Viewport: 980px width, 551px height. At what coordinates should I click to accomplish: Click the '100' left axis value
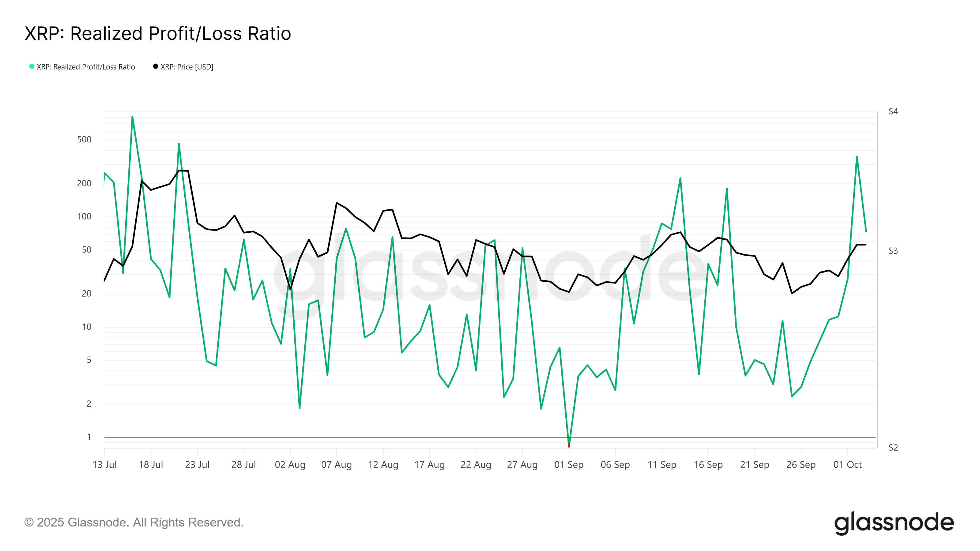[x=84, y=216]
